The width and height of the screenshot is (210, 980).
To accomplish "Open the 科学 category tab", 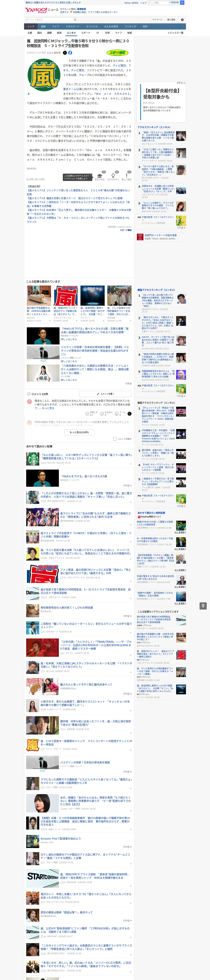I will pyautogui.click(x=107, y=33).
